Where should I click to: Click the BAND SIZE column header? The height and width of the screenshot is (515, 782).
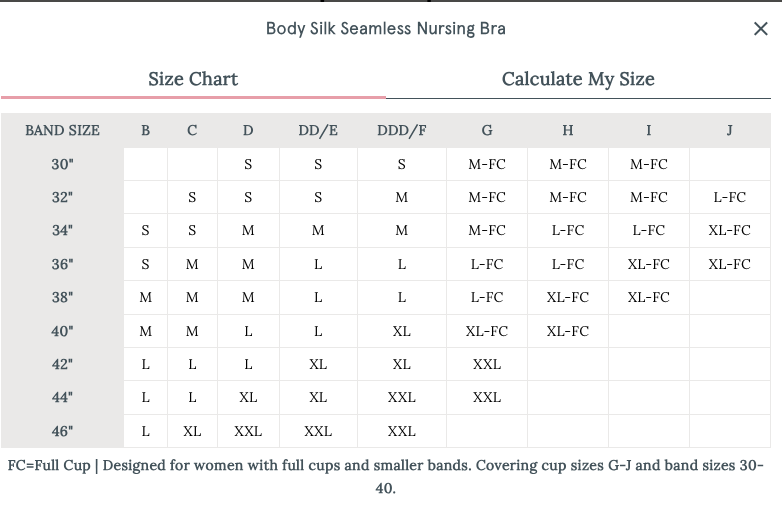62,130
